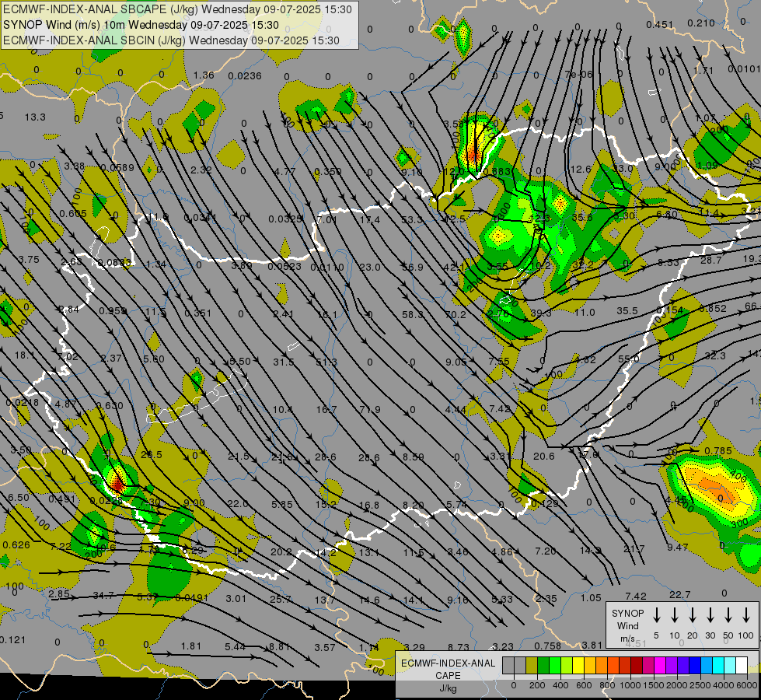Pick the dark green swatch in CAPE legend
Screen dimensions: 761x700
(543, 665)
